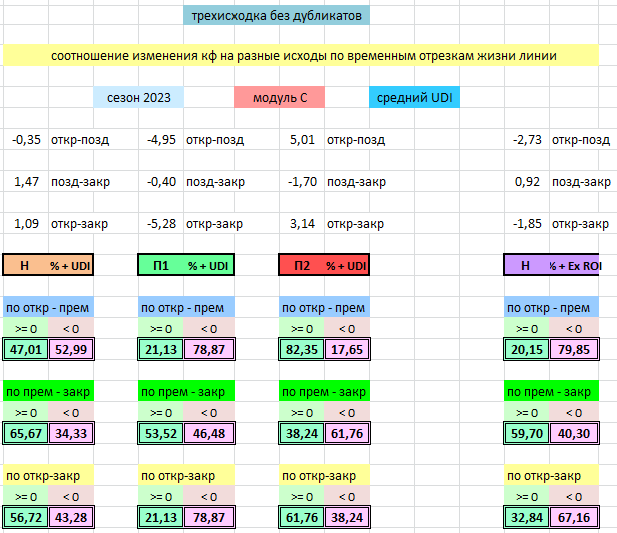Click 'по прем - закр' header above 59,70
Viewport: 617px width, 533px height.
point(551,391)
